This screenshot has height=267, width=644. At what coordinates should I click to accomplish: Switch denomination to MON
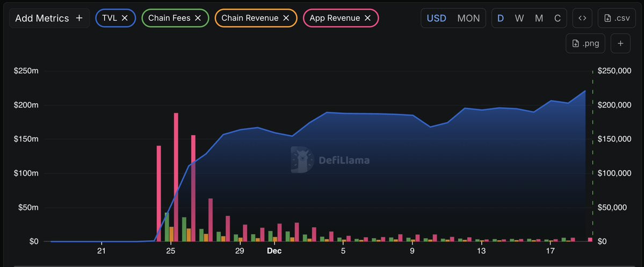click(468, 18)
